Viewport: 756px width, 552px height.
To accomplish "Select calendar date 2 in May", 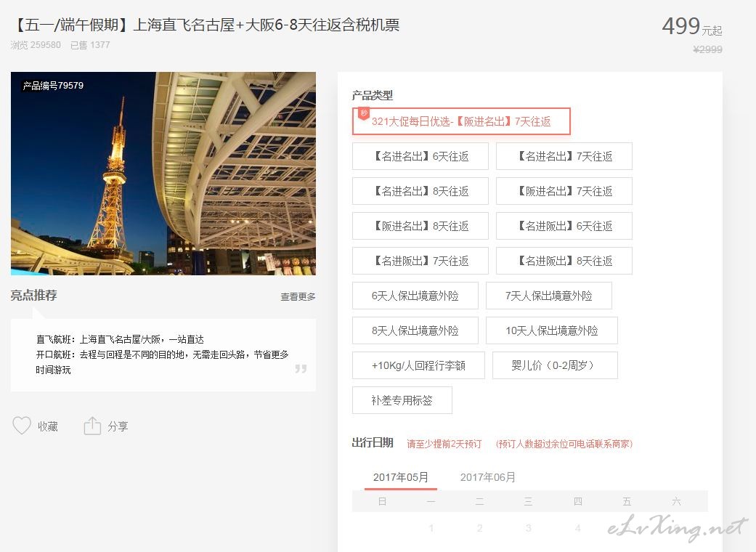I will coord(480,528).
